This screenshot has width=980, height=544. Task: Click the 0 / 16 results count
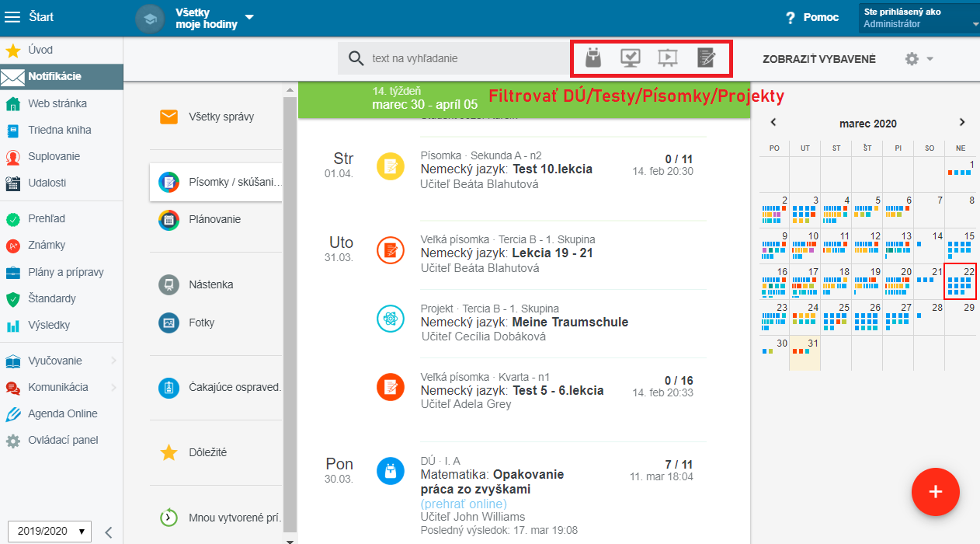[x=679, y=380]
